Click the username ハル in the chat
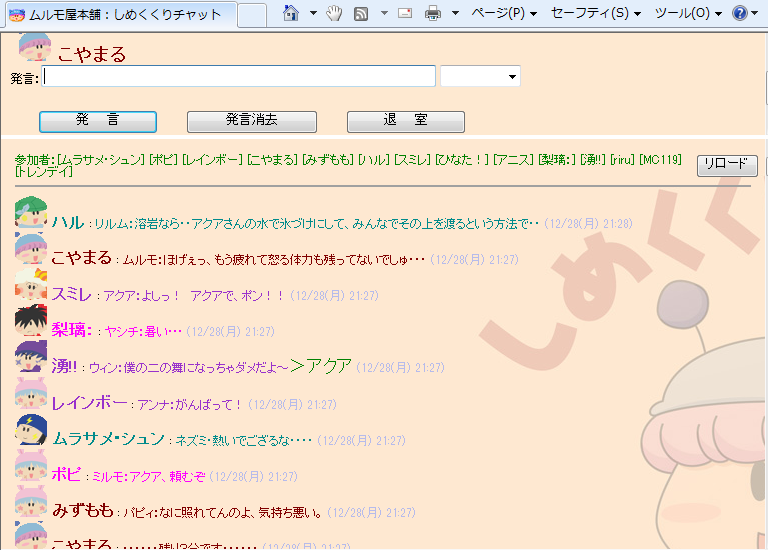 click(68, 222)
